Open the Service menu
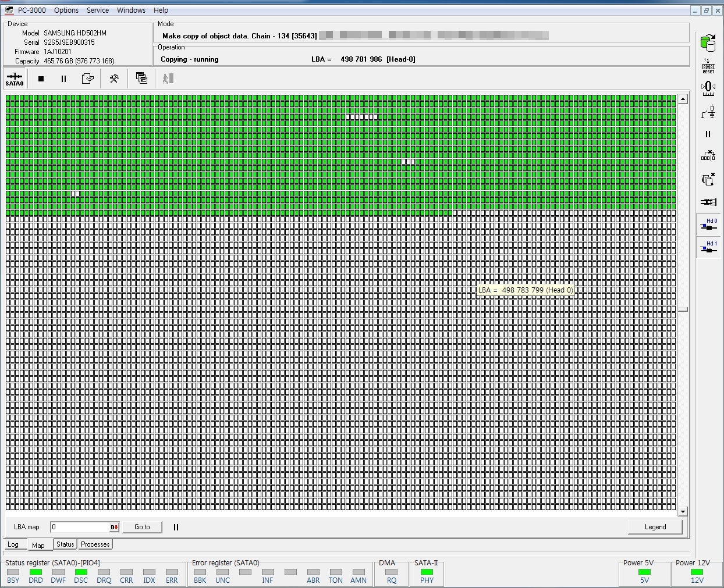Screen dimensions: 724x588 pyautogui.click(x=98, y=10)
